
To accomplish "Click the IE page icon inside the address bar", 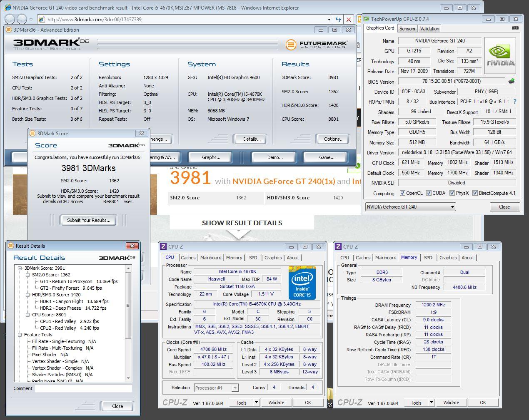I will coord(41,19).
